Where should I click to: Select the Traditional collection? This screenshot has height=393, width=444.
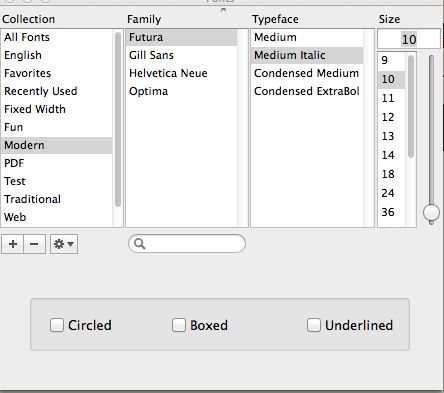pos(57,199)
